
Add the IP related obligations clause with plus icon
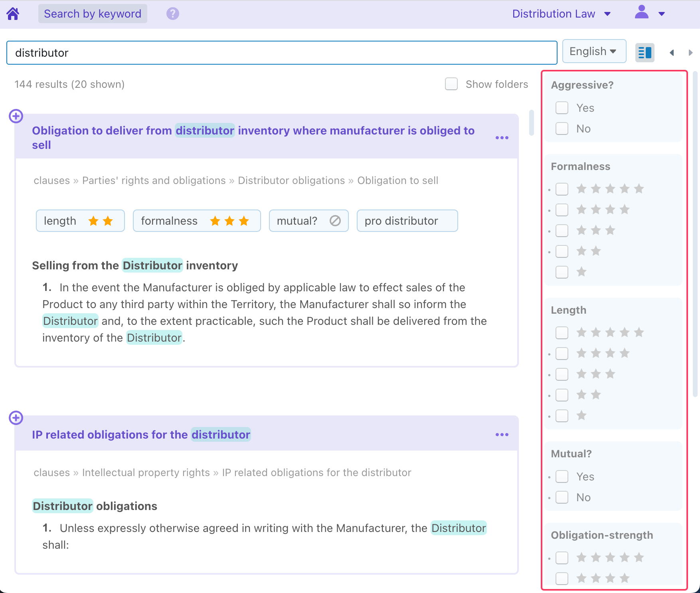(16, 418)
